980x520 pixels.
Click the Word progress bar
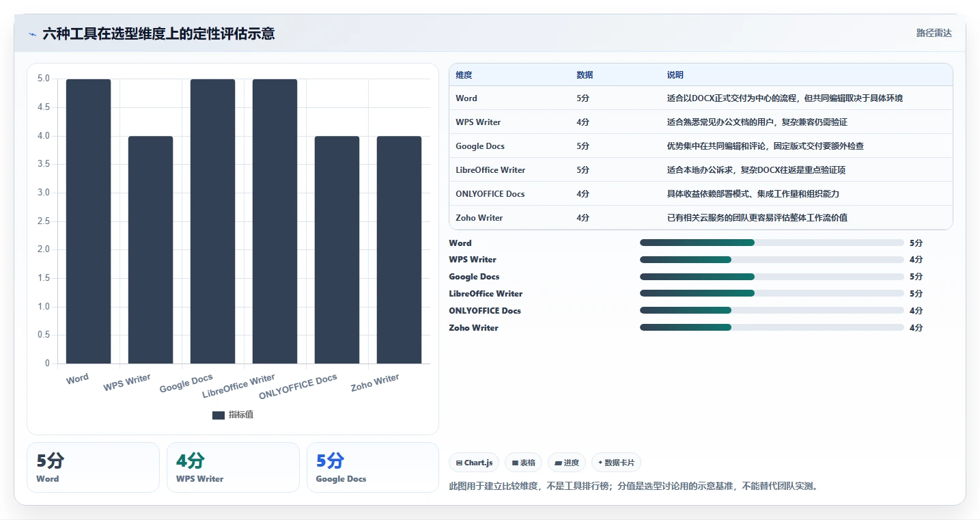coord(772,243)
